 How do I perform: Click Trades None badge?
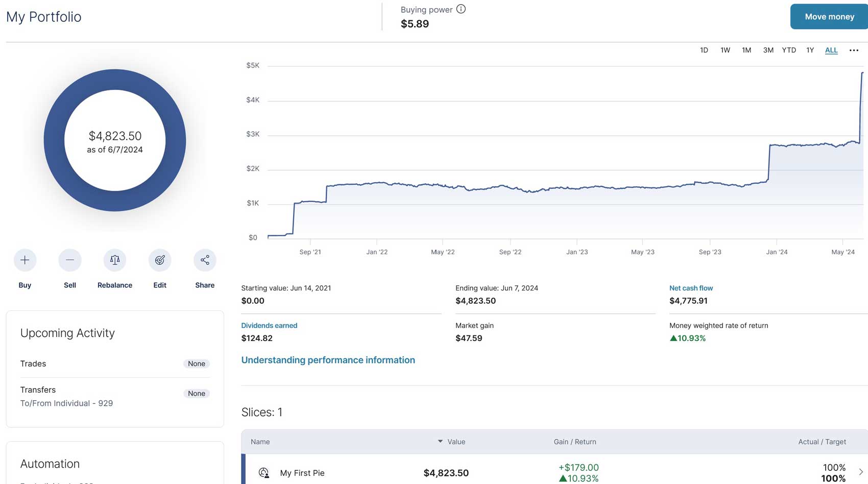197,364
